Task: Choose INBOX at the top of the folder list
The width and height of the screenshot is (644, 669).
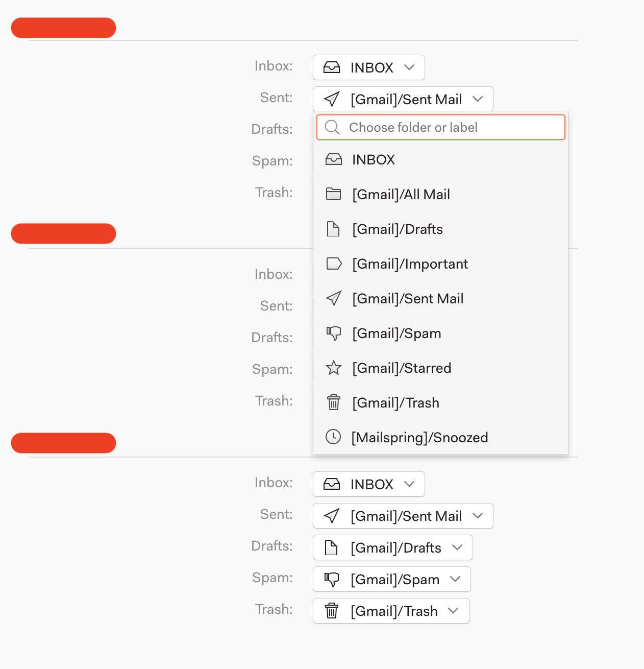Action: tap(373, 159)
